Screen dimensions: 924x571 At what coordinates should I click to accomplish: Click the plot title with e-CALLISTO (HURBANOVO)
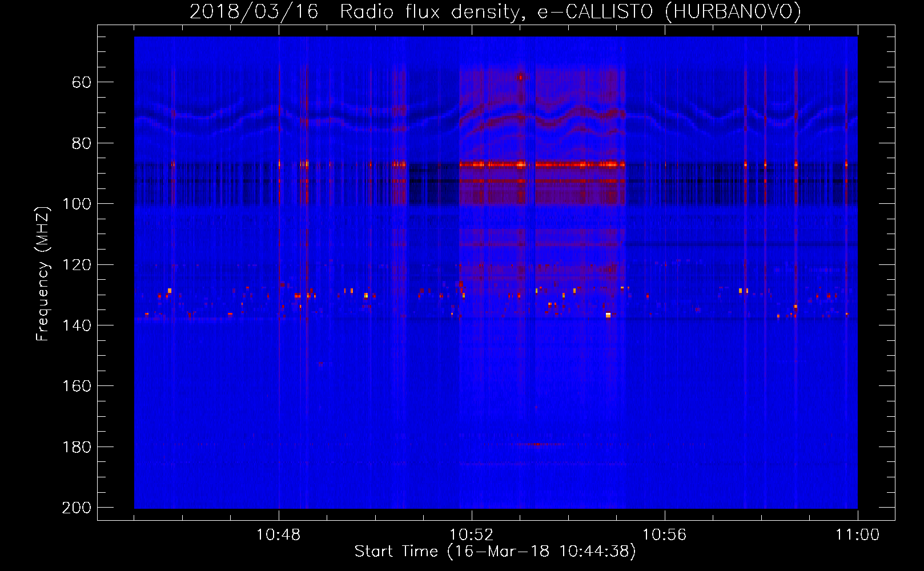[x=495, y=11]
